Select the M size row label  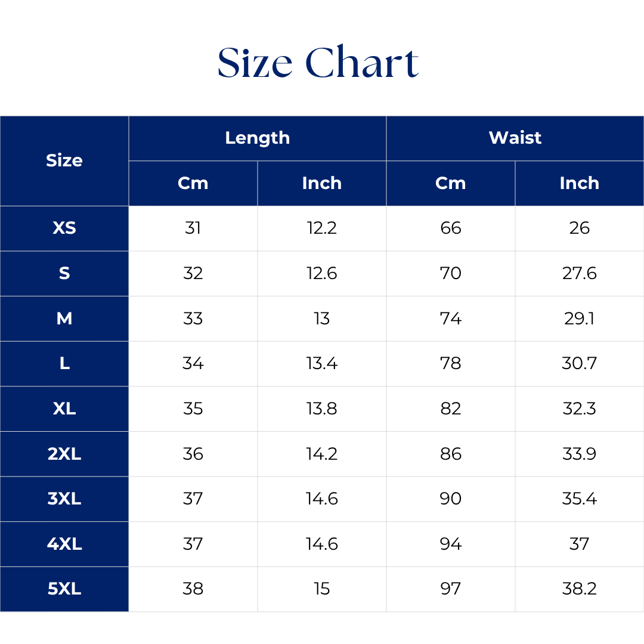(x=64, y=318)
